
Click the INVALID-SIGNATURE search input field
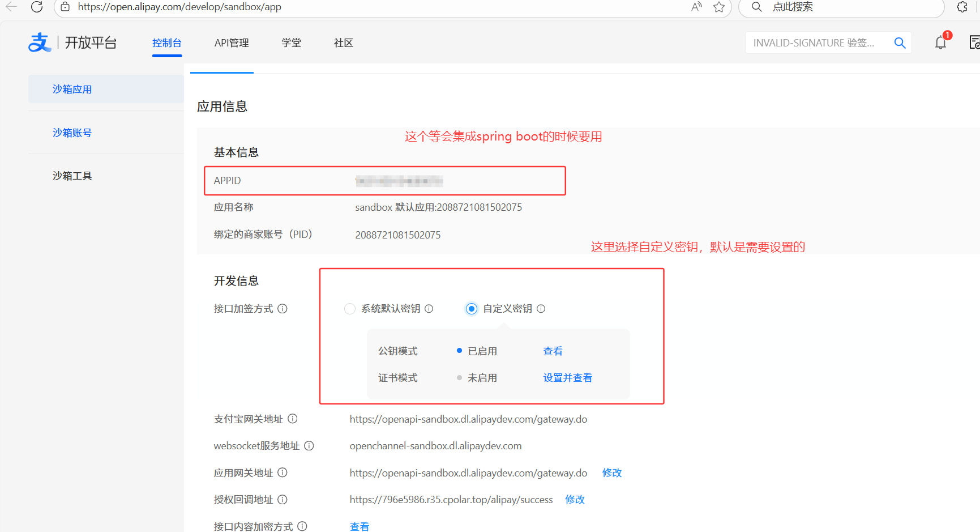tap(815, 43)
